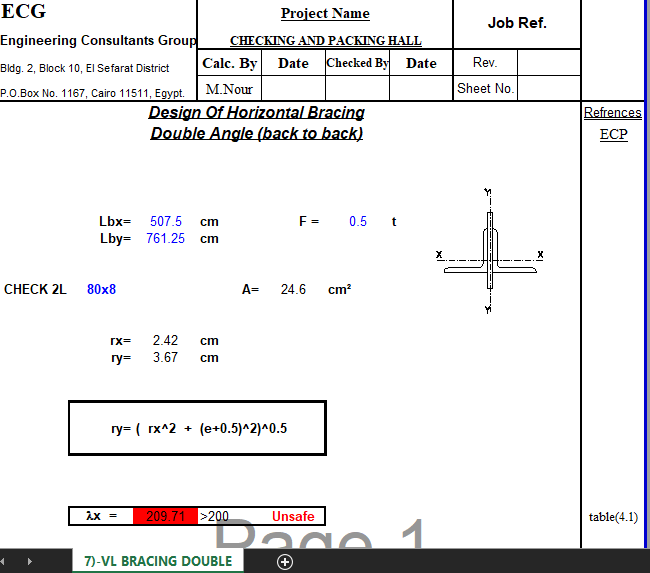Click the Calc. By header cell
The height and width of the screenshot is (573, 650).
pyautogui.click(x=229, y=63)
